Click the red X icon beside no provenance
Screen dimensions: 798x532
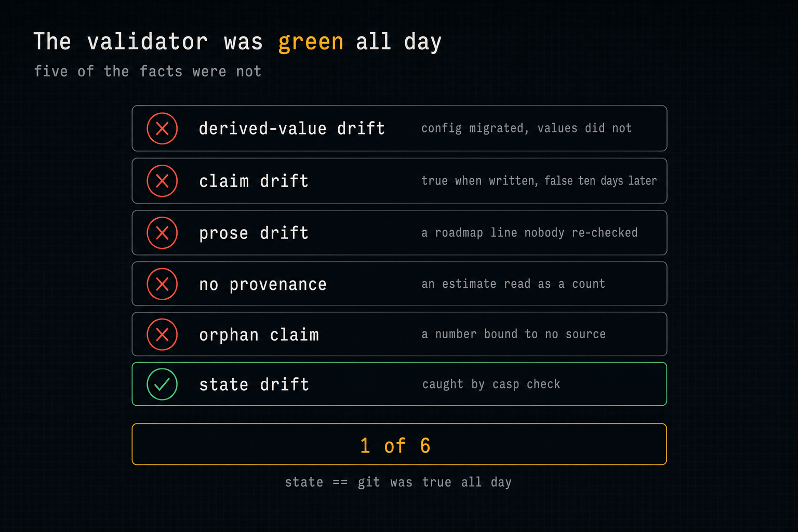click(x=162, y=284)
